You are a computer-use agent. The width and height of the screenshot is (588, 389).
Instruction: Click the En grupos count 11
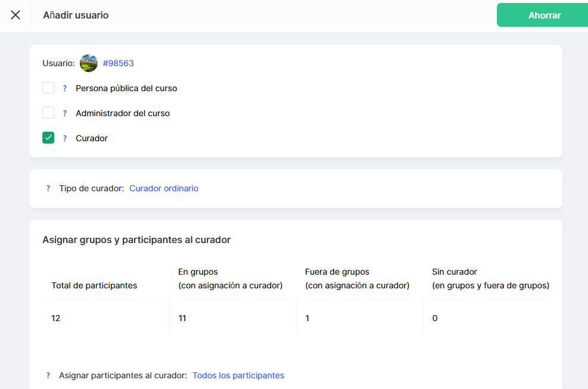point(182,318)
